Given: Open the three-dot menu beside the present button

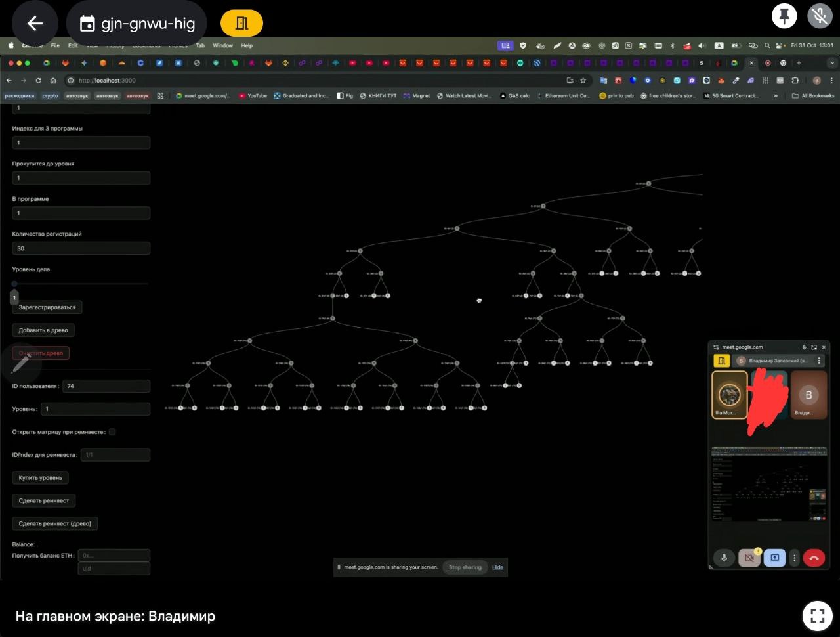Looking at the screenshot, I should (x=794, y=558).
